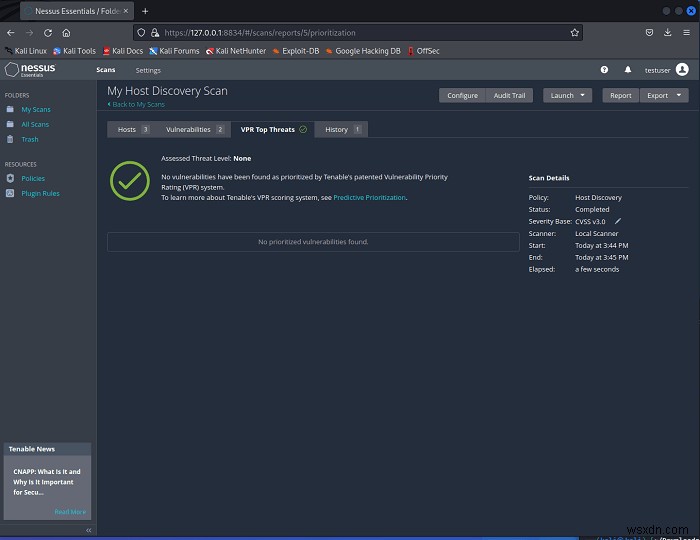Open the All Scans folder link
The width and height of the screenshot is (700, 540).
(35, 125)
